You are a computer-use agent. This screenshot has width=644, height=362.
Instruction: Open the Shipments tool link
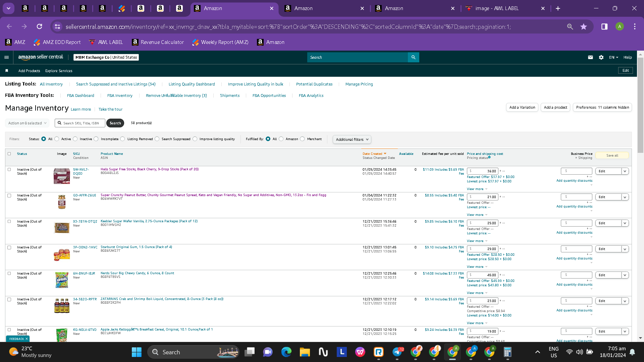click(230, 96)
